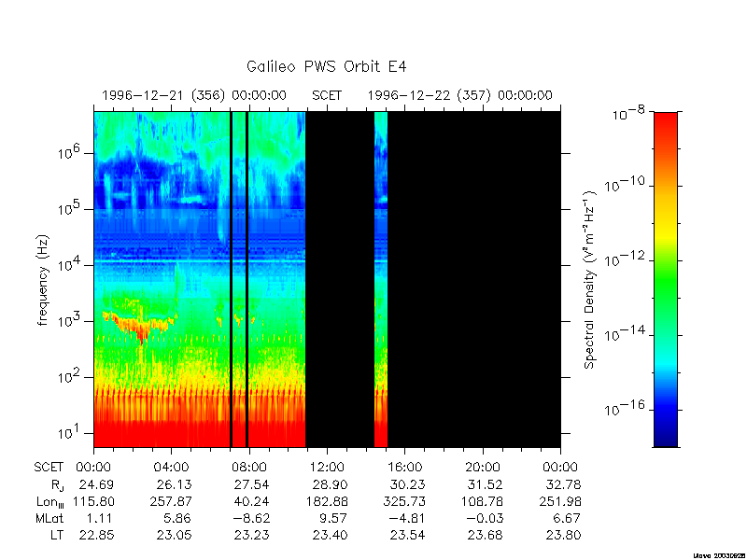Select the LT value 23.23
The image size is (747, 560).
click(x=251, y=535)
